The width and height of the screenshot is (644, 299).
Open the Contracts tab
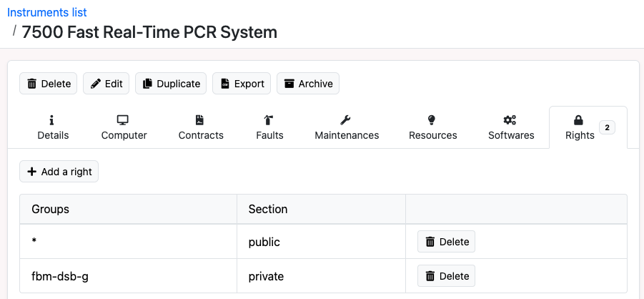[x=201, y=127]
